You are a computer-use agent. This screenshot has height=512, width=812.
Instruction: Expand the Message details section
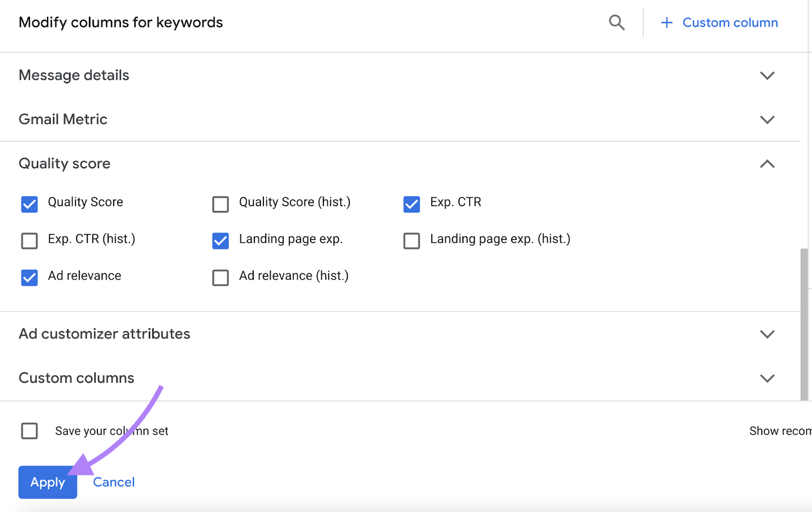767,75
